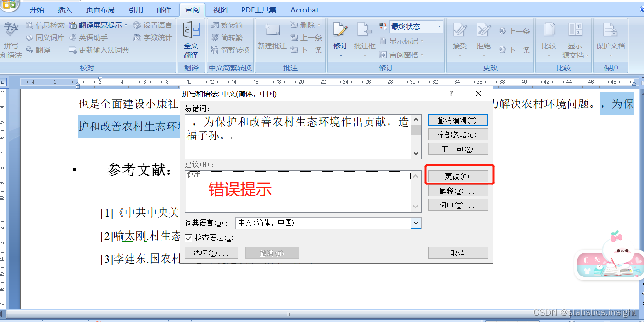This screenshot has height=322, width=644.
Task: Switch to Mailings (邮件) tab
Action: click(164, 10)
